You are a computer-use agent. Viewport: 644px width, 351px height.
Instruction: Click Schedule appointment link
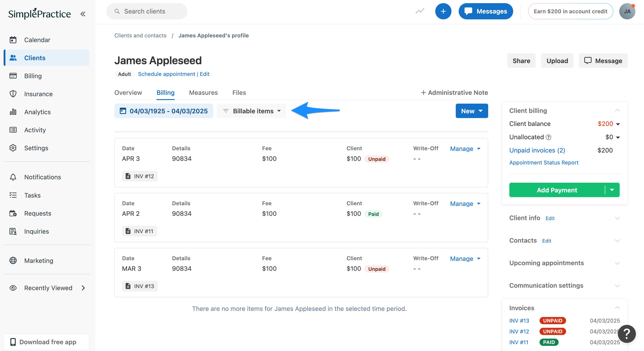(166, 74)
